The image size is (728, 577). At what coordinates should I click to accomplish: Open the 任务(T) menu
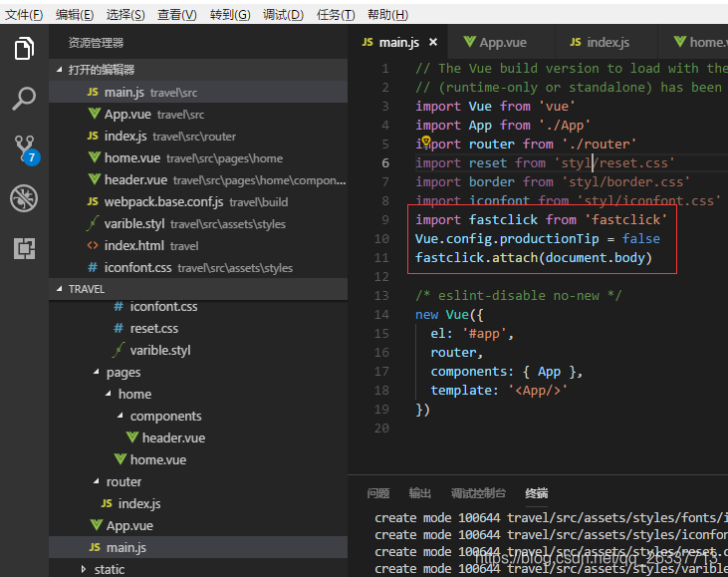[336, 15]
